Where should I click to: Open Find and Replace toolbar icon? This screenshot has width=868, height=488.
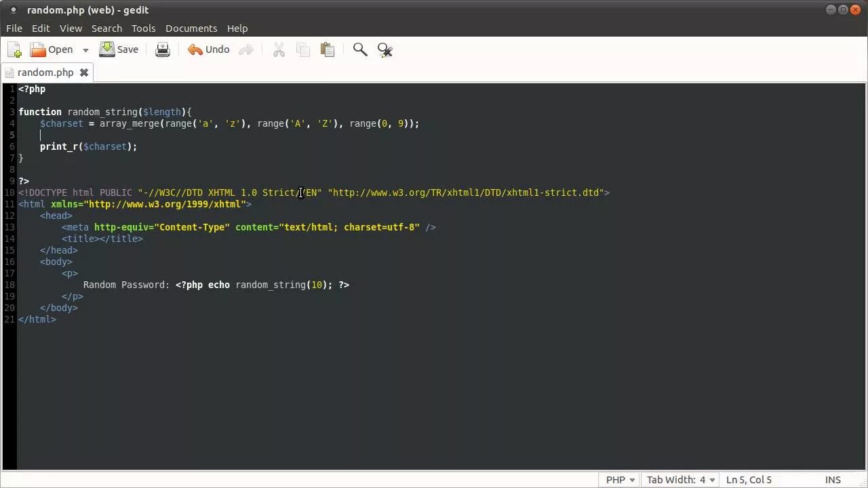click(x=384, y=49)
